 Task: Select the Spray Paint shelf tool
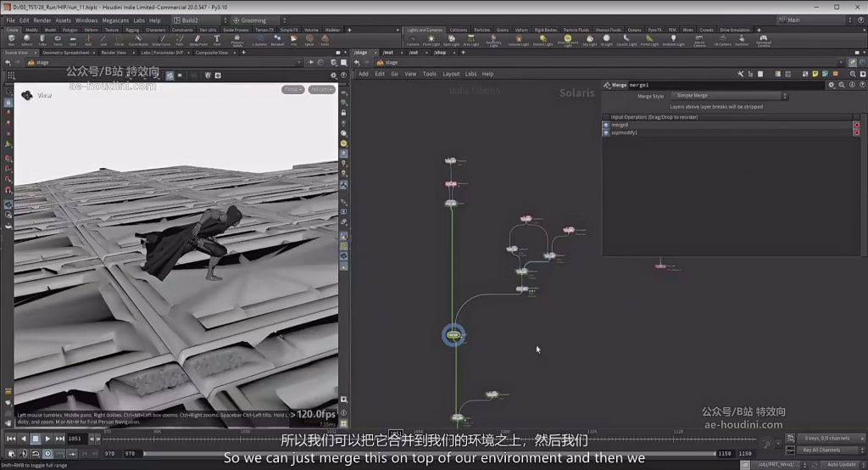point(198,40)
